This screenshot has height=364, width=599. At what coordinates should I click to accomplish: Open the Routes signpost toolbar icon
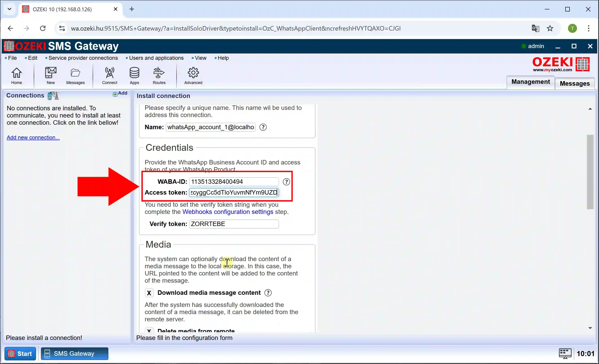tap(159, 75)
